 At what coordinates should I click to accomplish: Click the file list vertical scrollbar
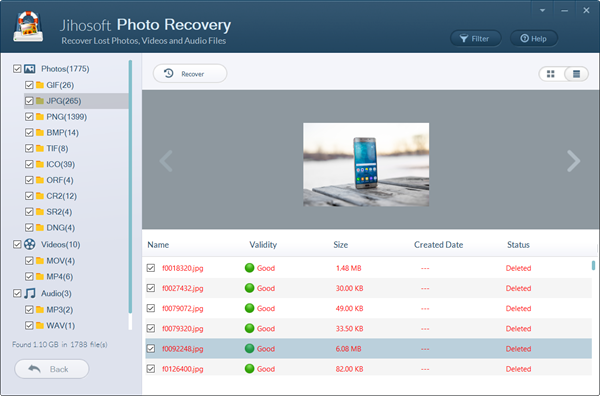(x=593, y=266)
